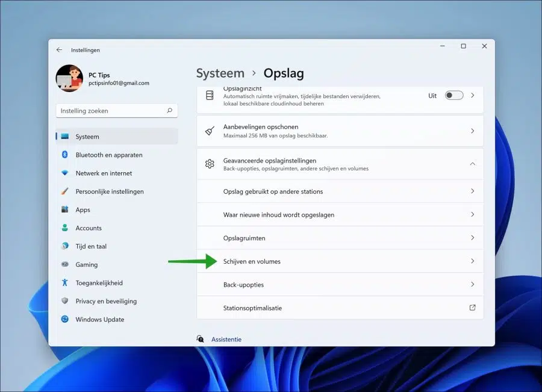542x392 pixels.
Task: Click the Stationsoptimalisatie external link icon
Action: click(x=473, y=308)
